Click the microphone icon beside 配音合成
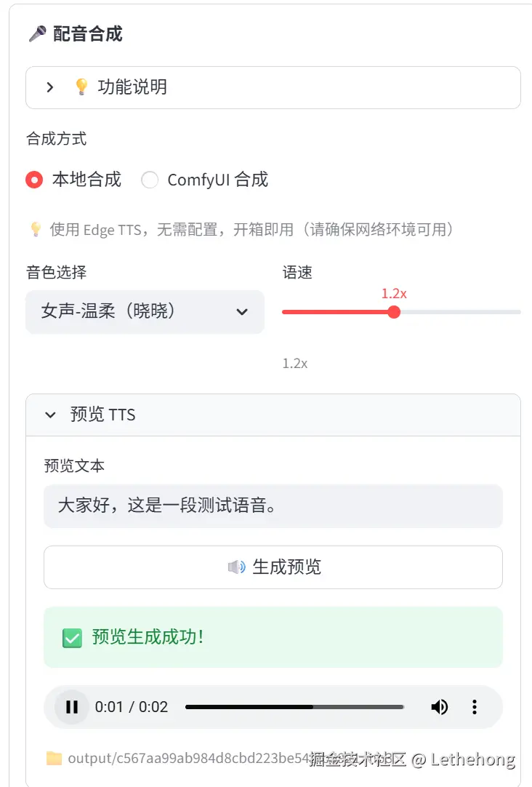Image resolution: width=532 pixels, height=787 pixels. pos(37,33)
